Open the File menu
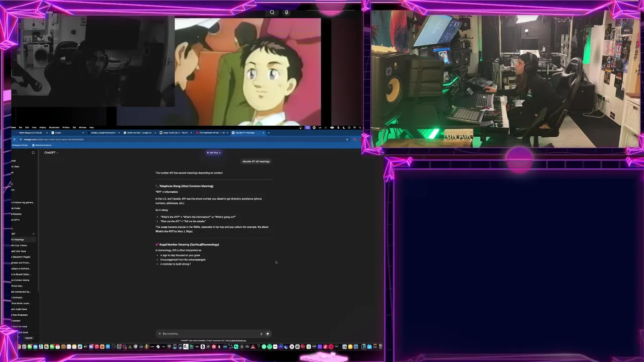This screenshot has width=644, height=362. [x=21, y=127]
